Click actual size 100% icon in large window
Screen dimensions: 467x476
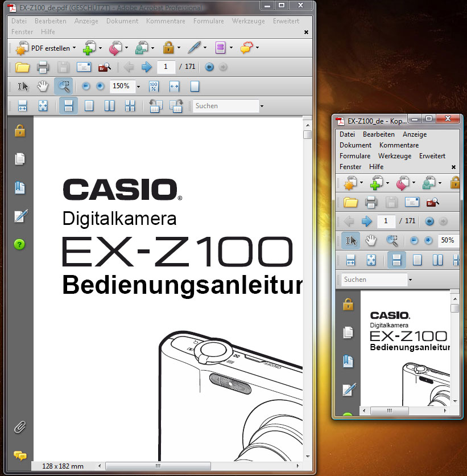154,87
